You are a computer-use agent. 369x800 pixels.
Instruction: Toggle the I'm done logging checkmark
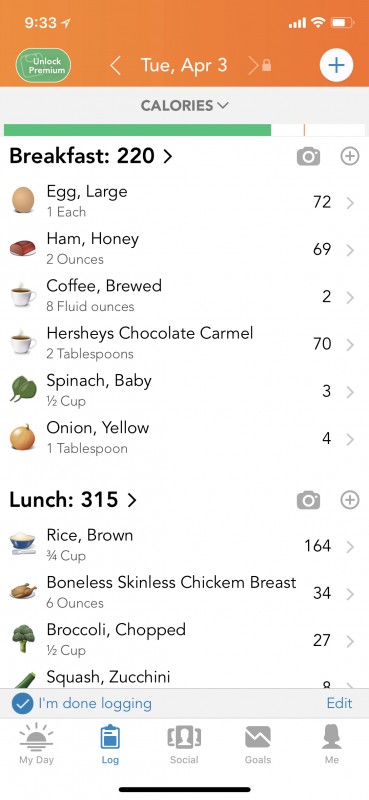[22, 704]
